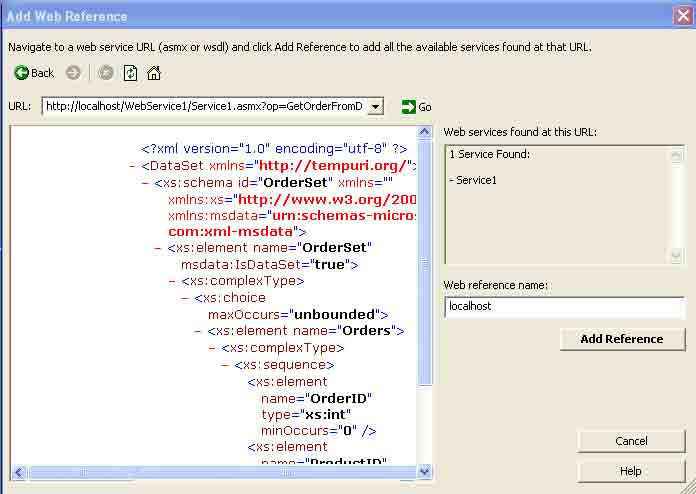Collapse the xs:schema OrderSet node

pos(145,183)
